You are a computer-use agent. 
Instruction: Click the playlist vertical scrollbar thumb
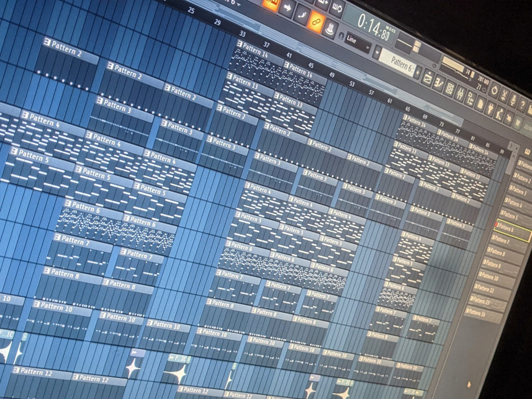point(510,167)
